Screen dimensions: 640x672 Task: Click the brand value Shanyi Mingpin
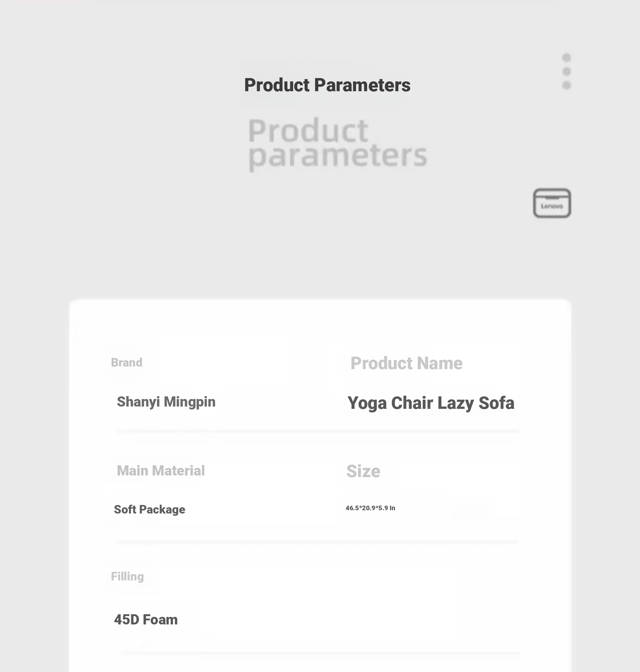(166, 402)
